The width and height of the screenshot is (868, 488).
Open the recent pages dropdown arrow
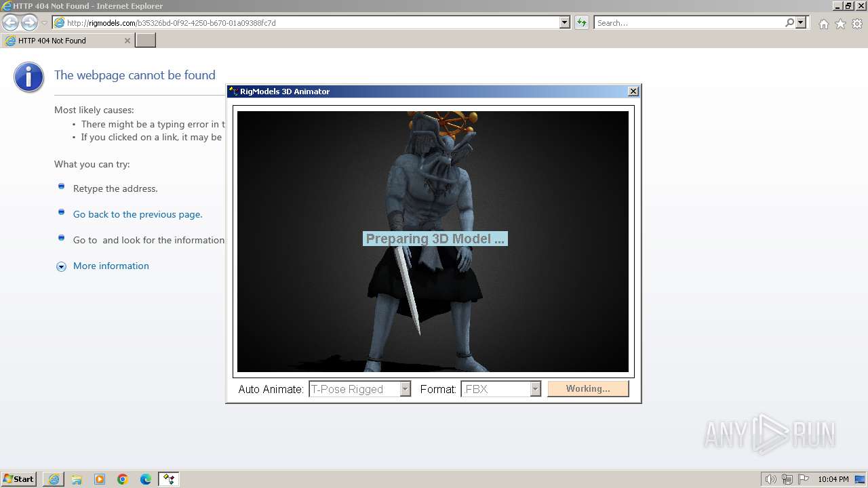(x=45, y=22)
